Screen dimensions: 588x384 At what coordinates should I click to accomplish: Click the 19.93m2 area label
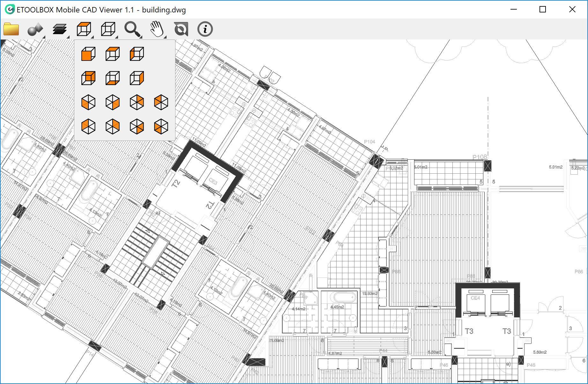coord(369,293)
